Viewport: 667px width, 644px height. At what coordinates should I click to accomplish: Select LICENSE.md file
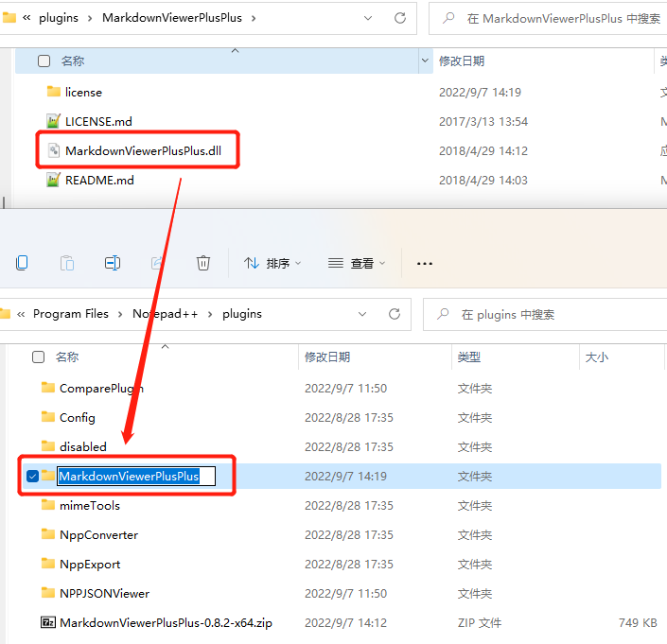click(x=98, y=122)
